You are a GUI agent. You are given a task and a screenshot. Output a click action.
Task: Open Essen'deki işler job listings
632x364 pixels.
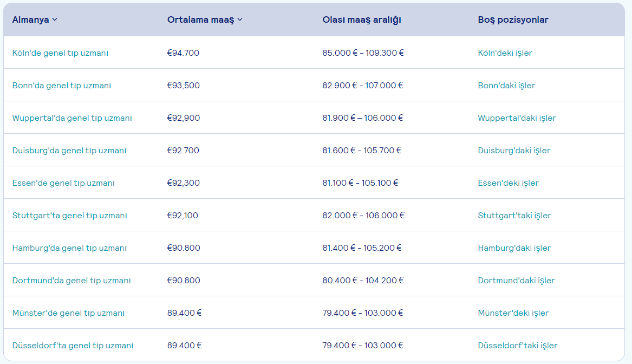(508, 183)
